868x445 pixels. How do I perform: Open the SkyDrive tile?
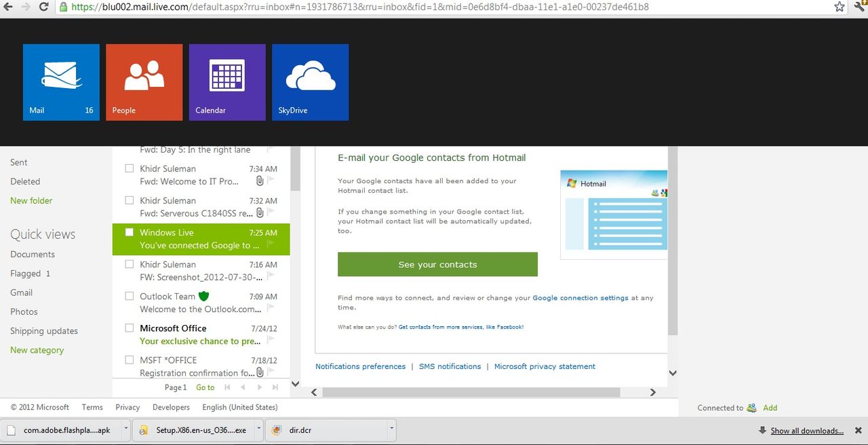tap(310, 82)
